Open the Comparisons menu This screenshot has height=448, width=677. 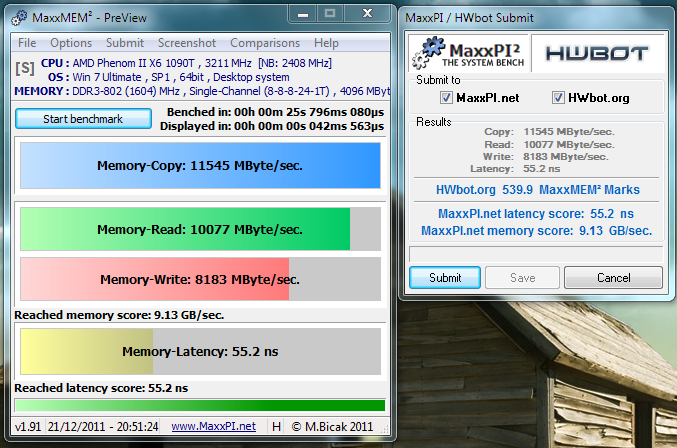pyautogui.click(x=265, y=43)
